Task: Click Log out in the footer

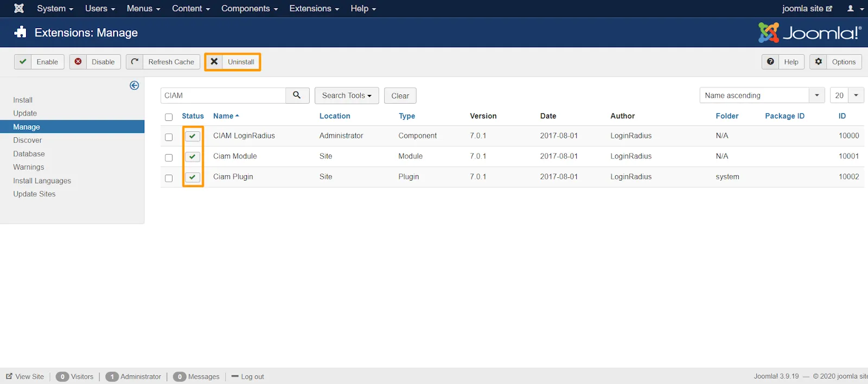Action: click(x=248, y=376)
